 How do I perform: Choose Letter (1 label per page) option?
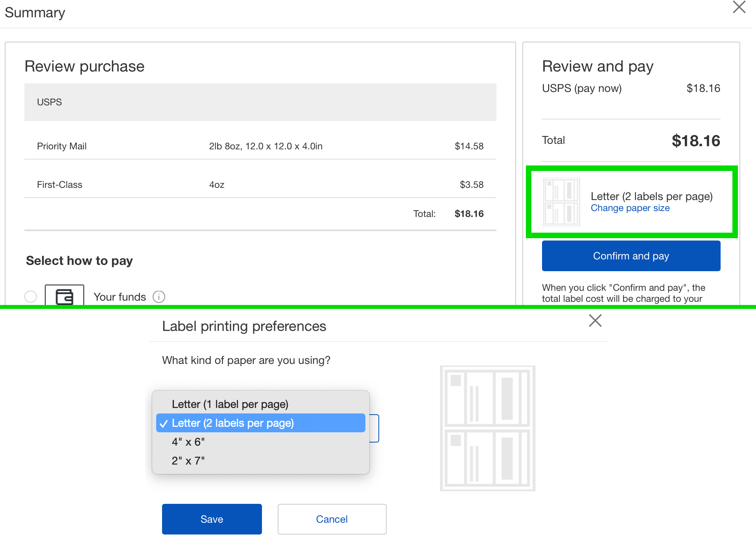pos(230,404)
